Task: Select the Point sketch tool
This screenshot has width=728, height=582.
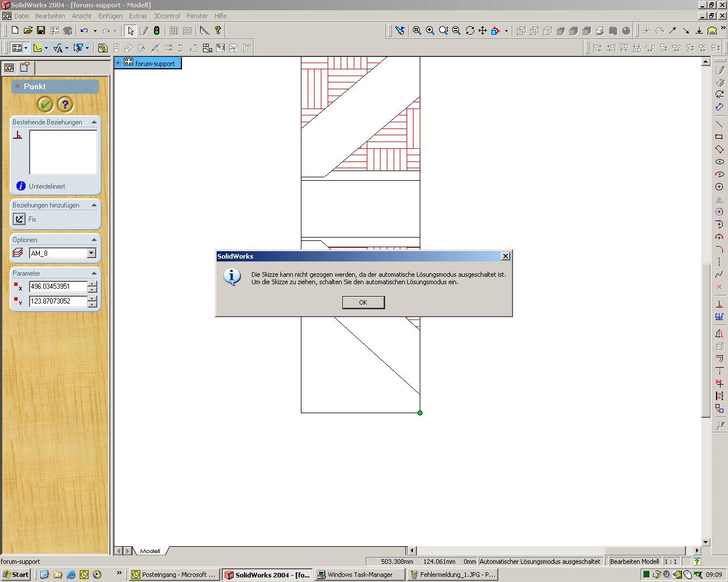Action: [x=719, y=286]
